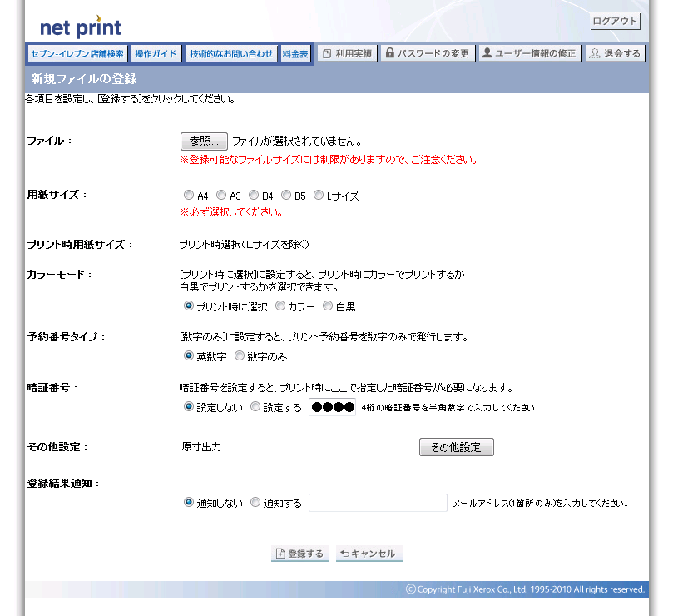This screenshot has width=673, height=616.
Task: Click the red ※必ず選択してください notice
Action: 231,212
